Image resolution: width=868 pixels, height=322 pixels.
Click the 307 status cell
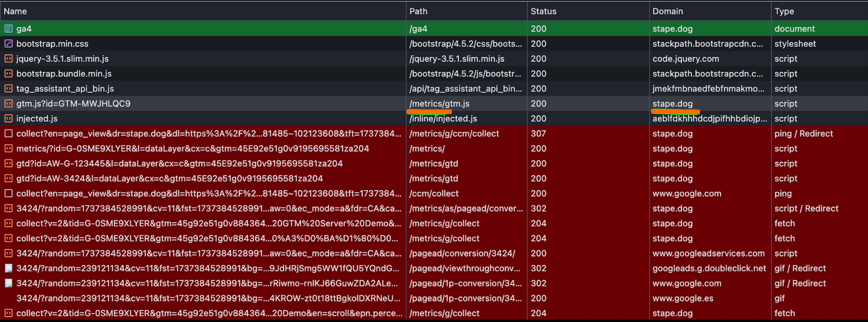[x=538, y=134]
